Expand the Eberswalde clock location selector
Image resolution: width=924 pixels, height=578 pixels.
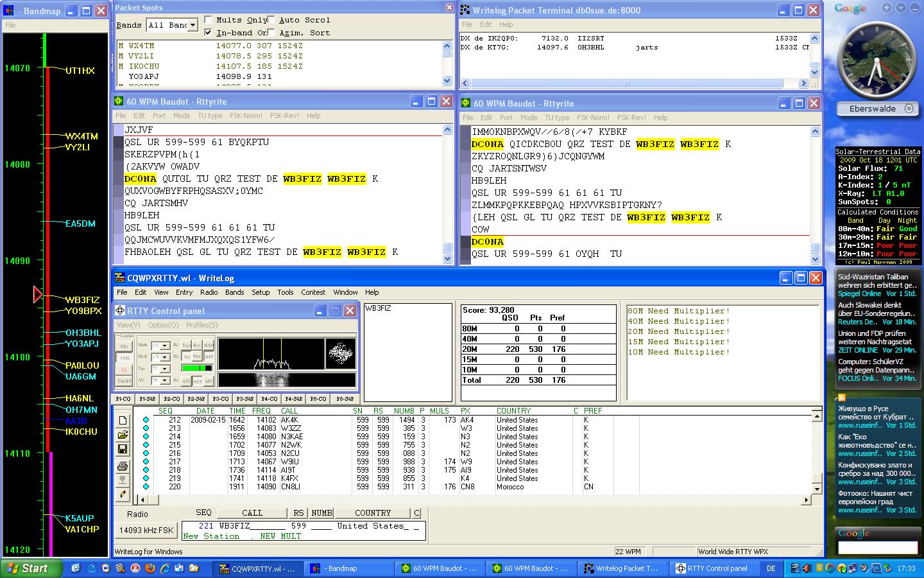click(909, 109)
